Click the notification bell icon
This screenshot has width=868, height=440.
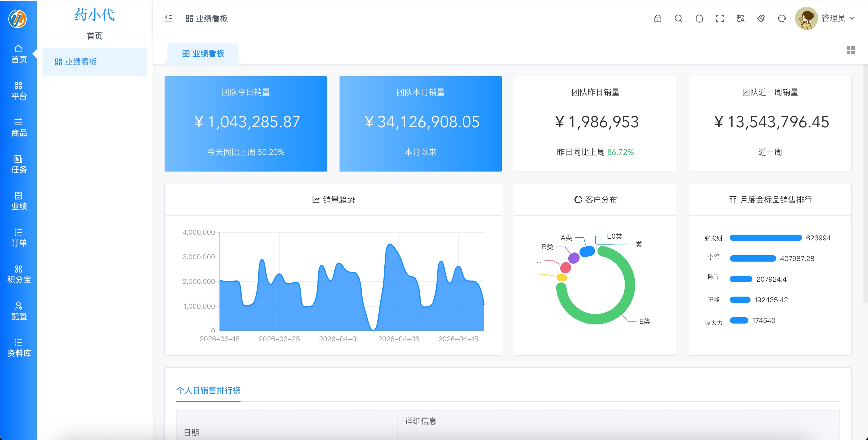(699, 19)
